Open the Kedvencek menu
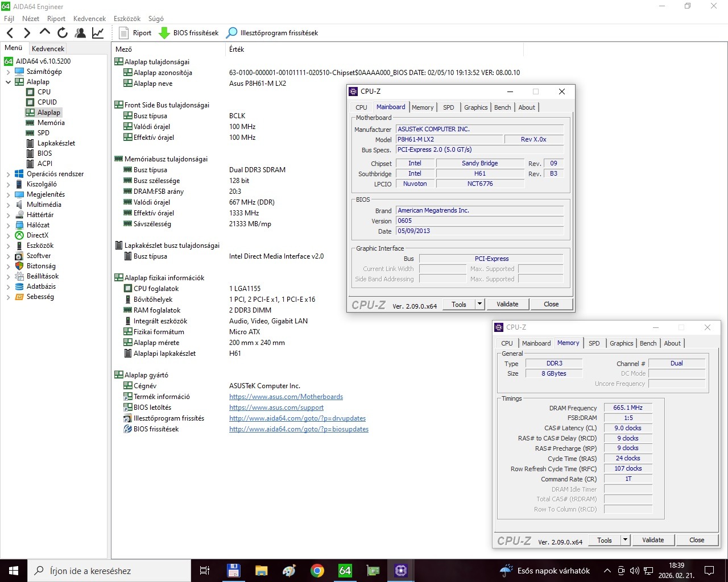Screen dimensions: 728x582 point(89,18)
